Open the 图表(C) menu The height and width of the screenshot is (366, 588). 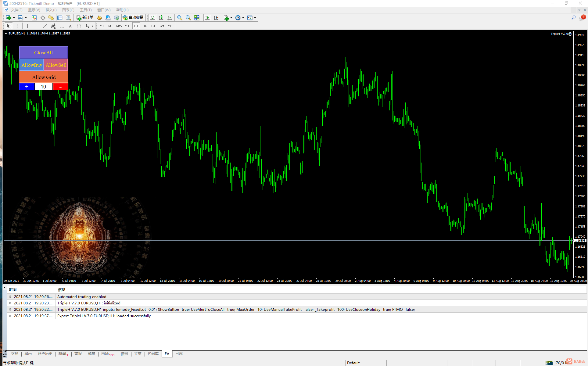[68, 10]
